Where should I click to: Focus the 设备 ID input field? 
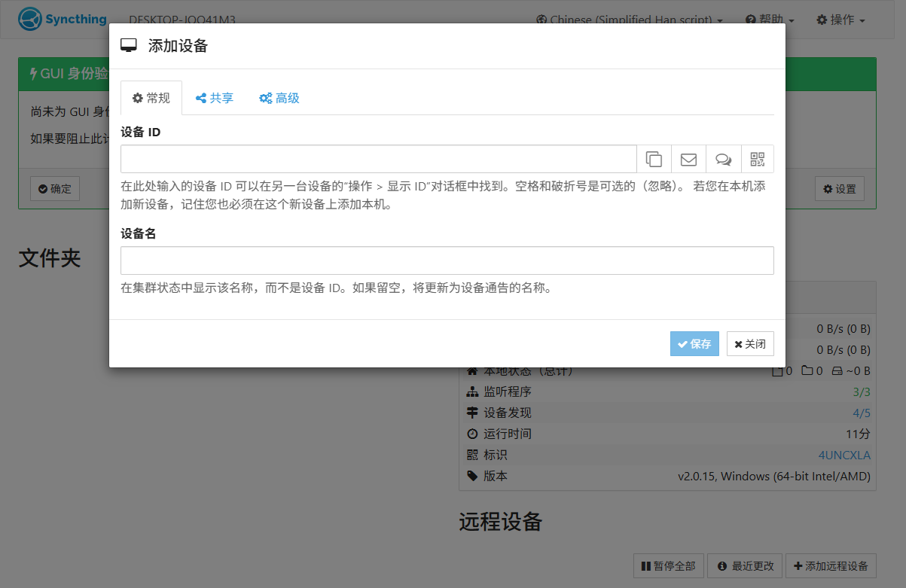(x=378, y=159)
